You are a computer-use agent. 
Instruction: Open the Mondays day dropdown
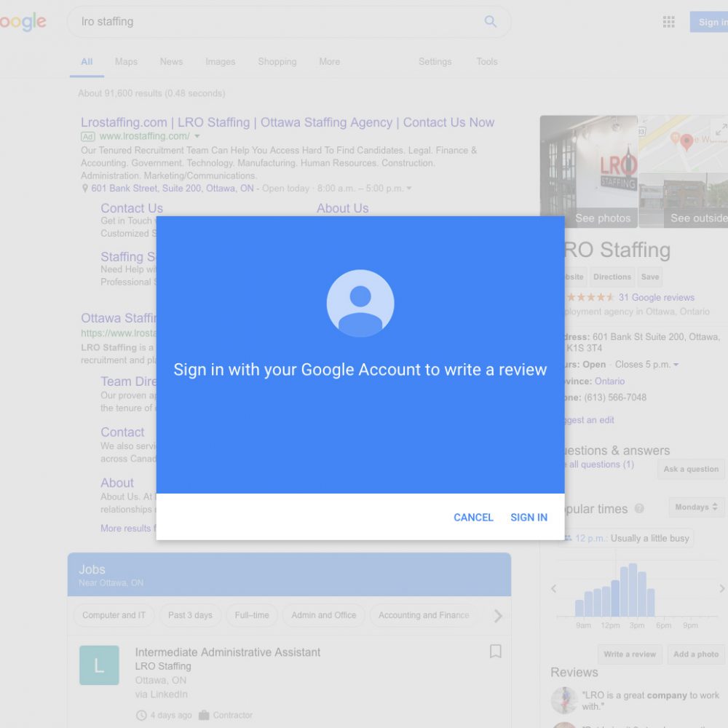696,507
